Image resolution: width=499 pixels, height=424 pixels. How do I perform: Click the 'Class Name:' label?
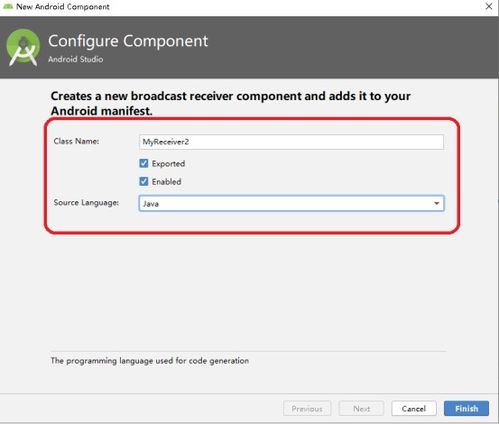click(x=76, y=141)
